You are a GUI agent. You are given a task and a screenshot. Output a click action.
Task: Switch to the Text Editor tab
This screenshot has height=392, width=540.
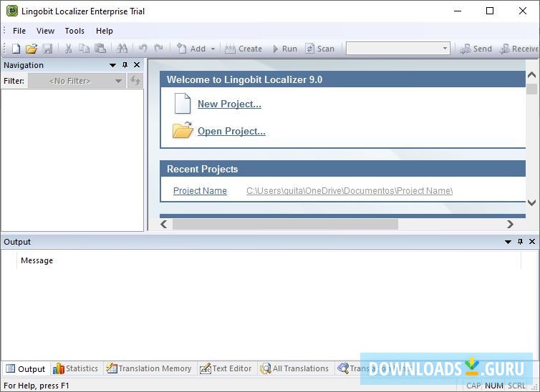(226, 368)
